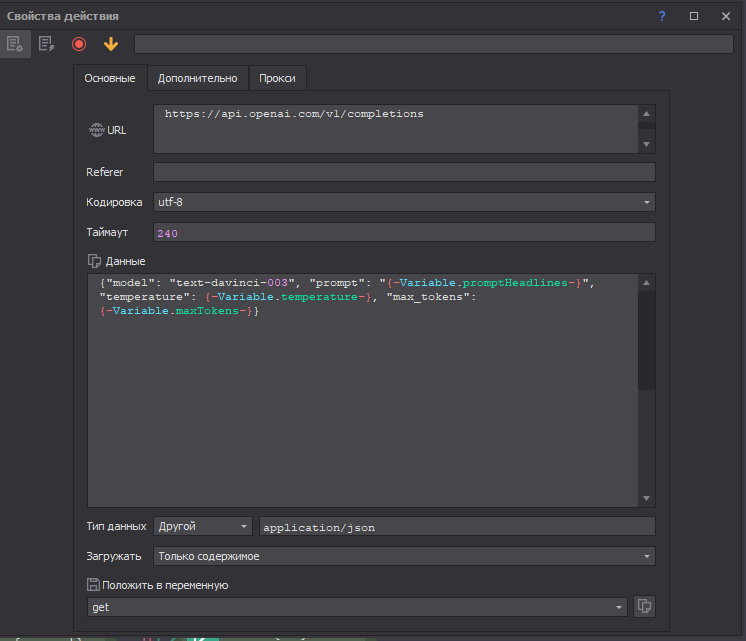Click the save icon by Положить в переменную
Image resolution: width=746 pixels, height=641 pixels.
[x=93, y=585]
